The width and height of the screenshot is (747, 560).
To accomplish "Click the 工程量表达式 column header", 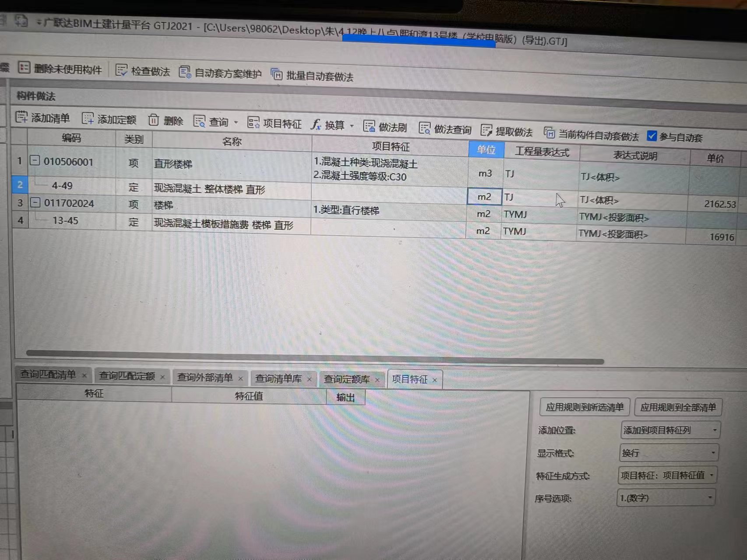I will click(x=542, y=152).
